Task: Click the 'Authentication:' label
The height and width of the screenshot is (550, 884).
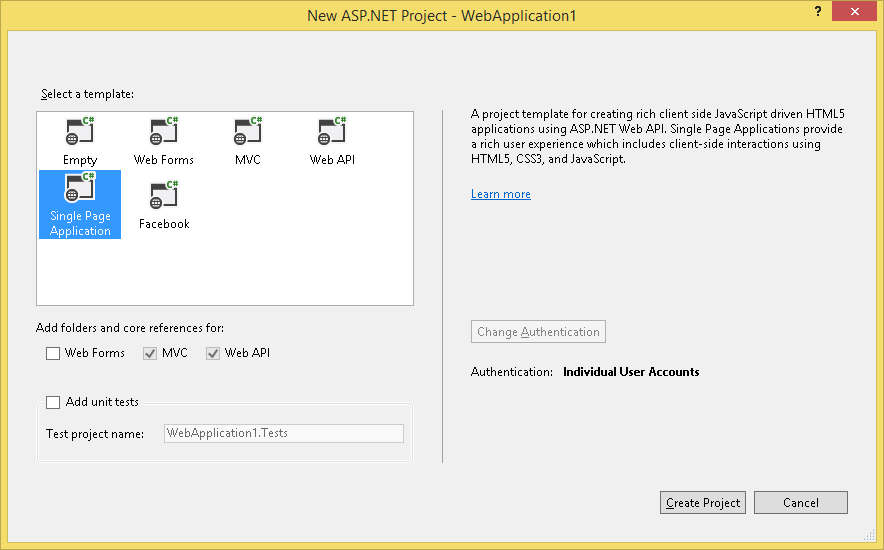Action: coord(511,372)
